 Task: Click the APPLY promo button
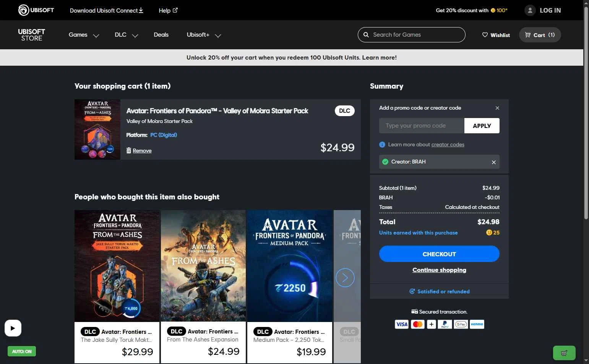pos(482,126)
